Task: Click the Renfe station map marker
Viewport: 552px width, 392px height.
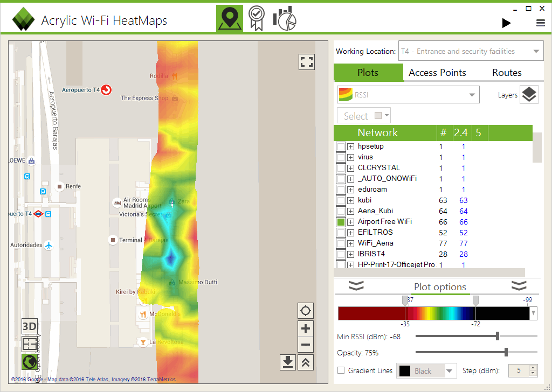Action: pyautogui.click(x=59, y=186)
